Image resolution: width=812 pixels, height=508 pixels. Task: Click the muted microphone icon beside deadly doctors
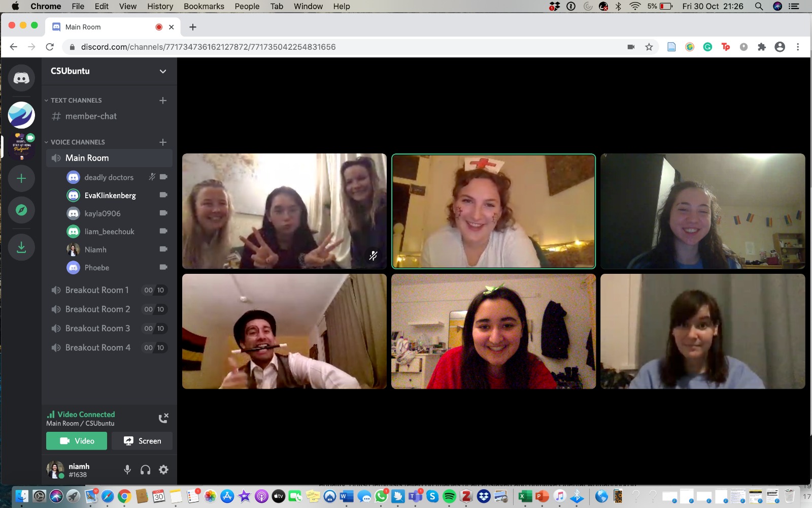(152, 177)
